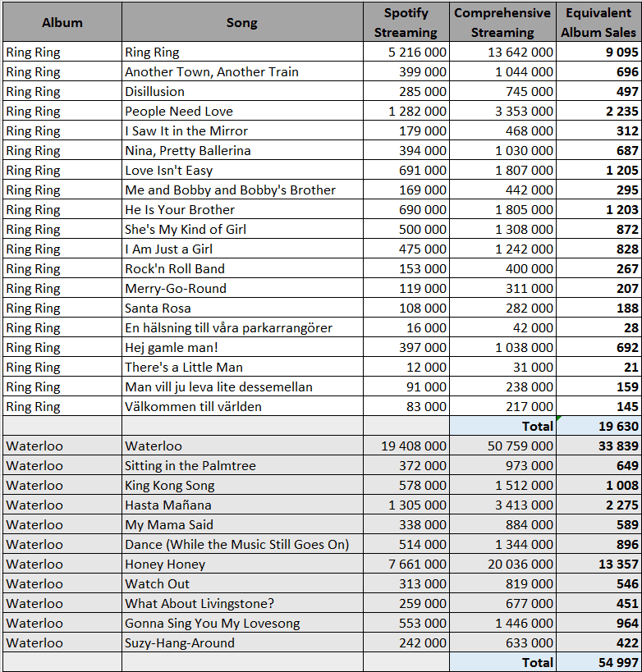This screenshot has width=642, height=672.
Task: Select the 'Disillusion' song cell
Action: pos(242,91)
